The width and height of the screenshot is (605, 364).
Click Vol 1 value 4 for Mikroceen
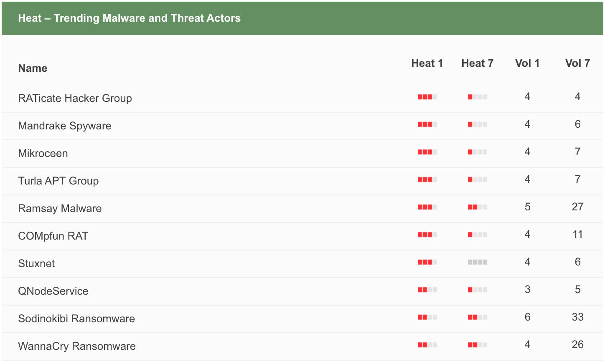click(x=527, y=152)
